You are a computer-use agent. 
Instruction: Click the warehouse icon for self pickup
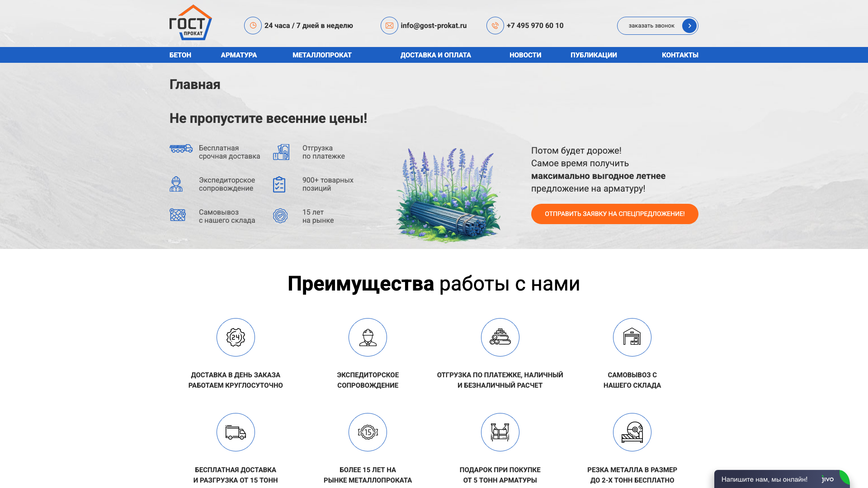click(632, 337)
